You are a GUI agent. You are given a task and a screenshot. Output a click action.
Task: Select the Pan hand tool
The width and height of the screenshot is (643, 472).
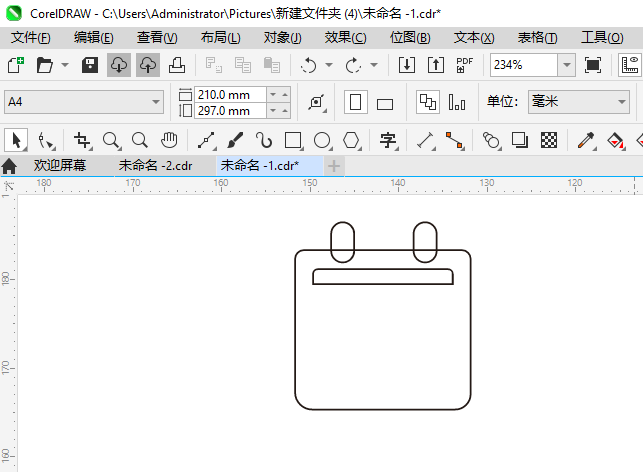click(x=169, y=140)
